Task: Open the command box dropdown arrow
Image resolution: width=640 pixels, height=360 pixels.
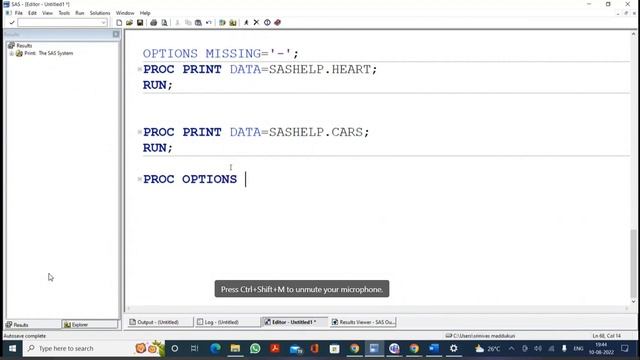Action: (103, 22)
